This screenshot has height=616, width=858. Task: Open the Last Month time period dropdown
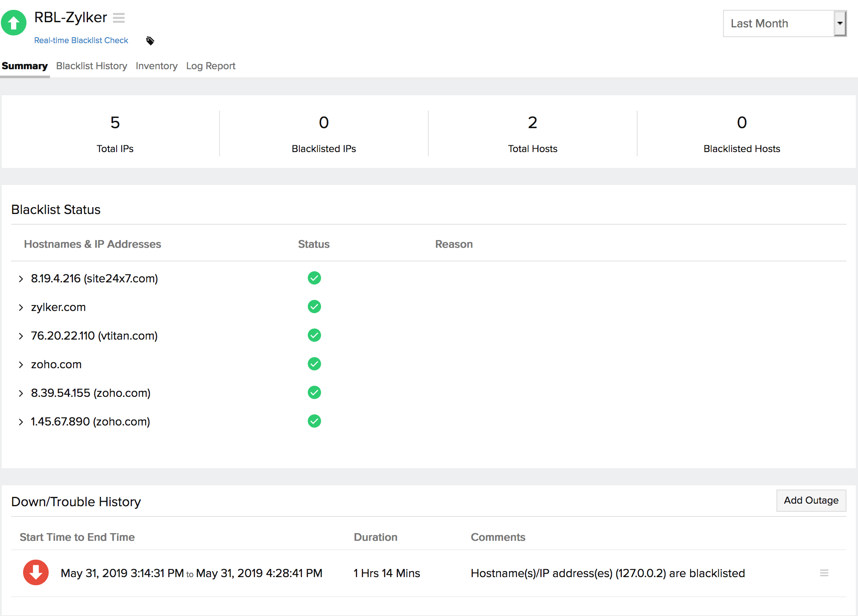(x=785, y=23)
